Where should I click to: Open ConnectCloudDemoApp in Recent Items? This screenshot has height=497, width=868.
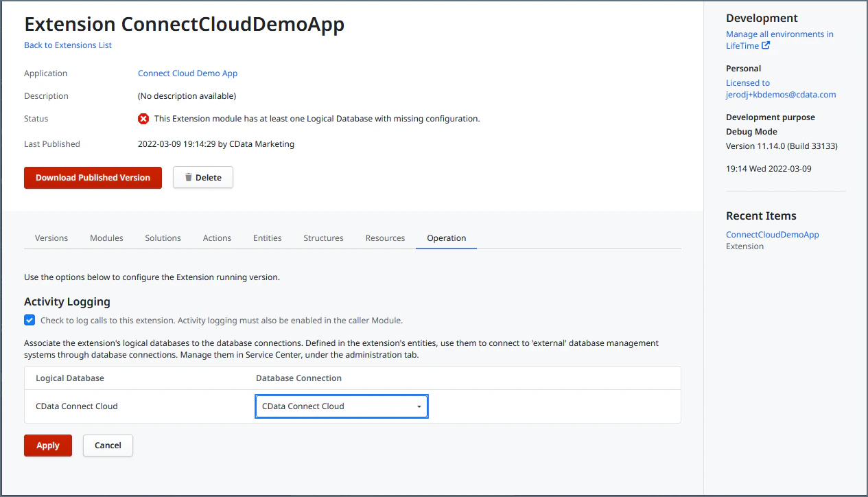click(x=773, y=235)
